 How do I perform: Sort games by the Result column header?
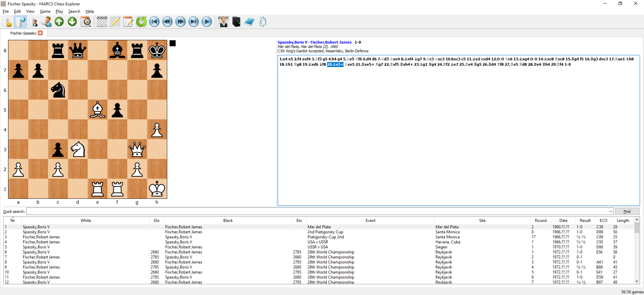pos(585,221)
